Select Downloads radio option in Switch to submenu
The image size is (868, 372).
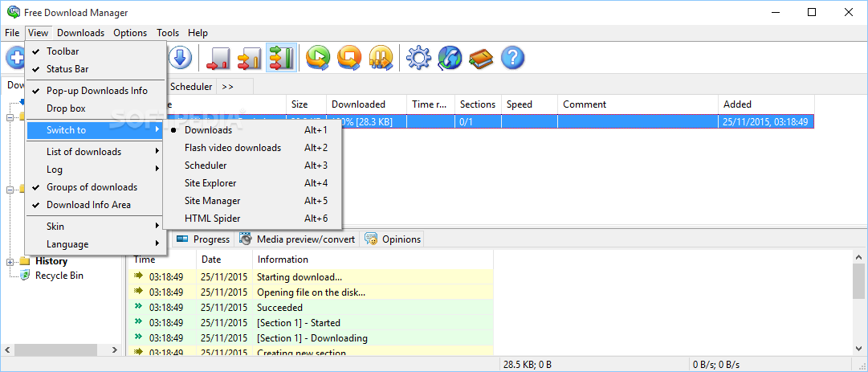pos(252,130)
